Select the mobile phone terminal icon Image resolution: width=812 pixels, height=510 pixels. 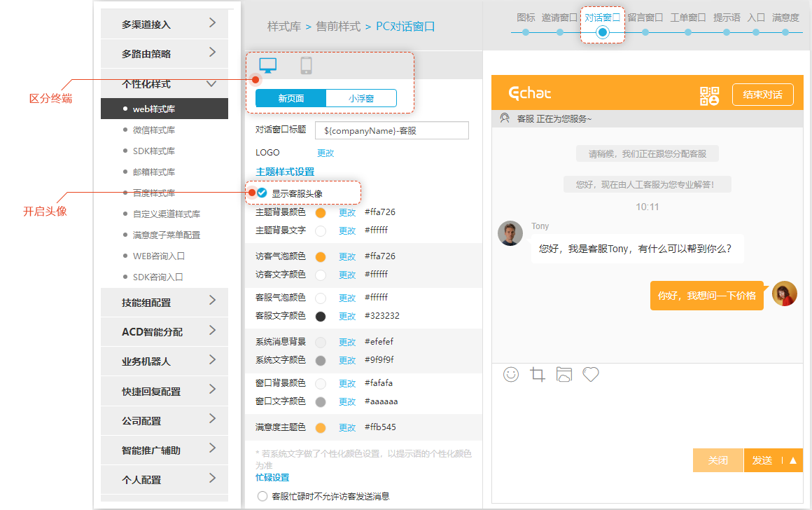tap(306, 66)
